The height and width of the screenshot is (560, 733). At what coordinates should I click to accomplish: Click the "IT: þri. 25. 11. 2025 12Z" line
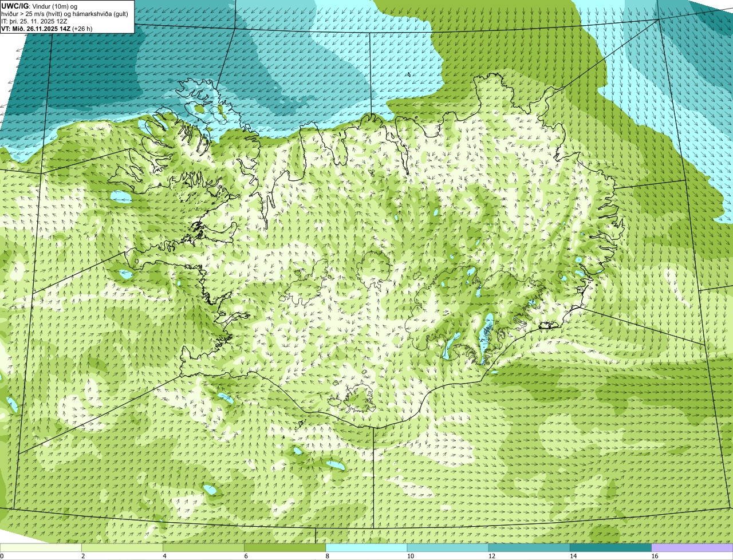[34, 21]
